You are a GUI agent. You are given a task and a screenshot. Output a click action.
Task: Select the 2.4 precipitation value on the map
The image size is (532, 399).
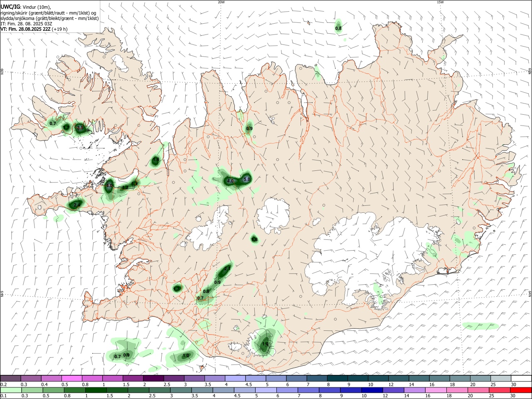pos(76,205)
